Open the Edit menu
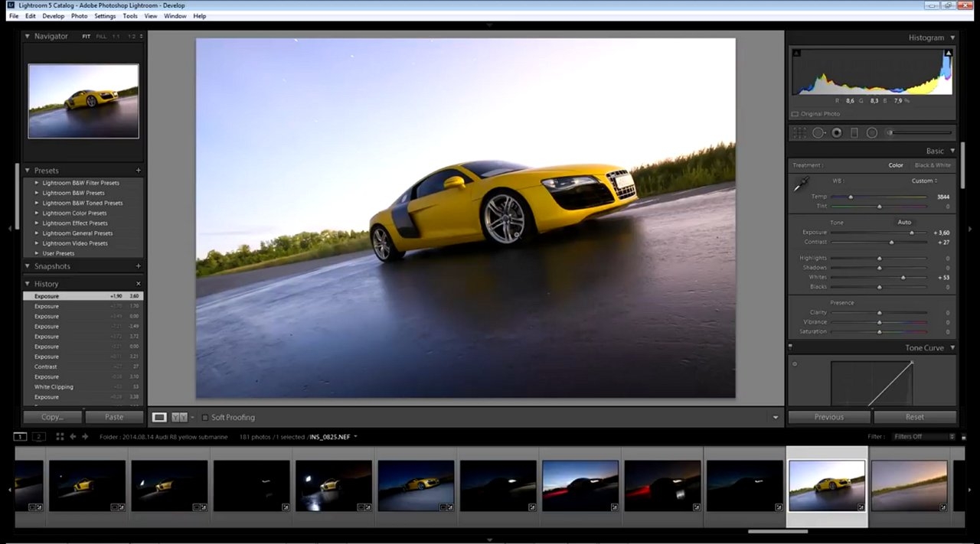Screen dimensions: 980x544 pyautogui.click(x=31, y=15)
